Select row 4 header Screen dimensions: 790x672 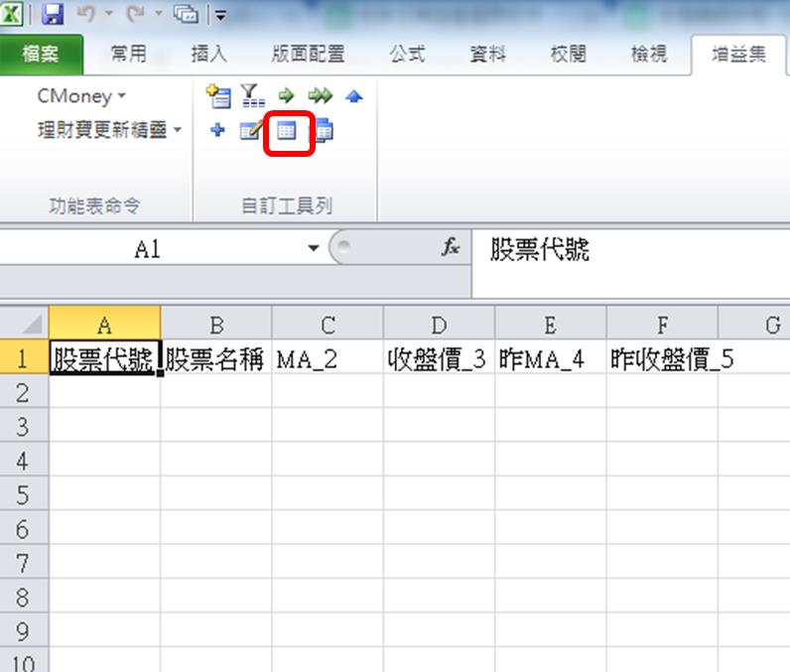tap(24, 461)
